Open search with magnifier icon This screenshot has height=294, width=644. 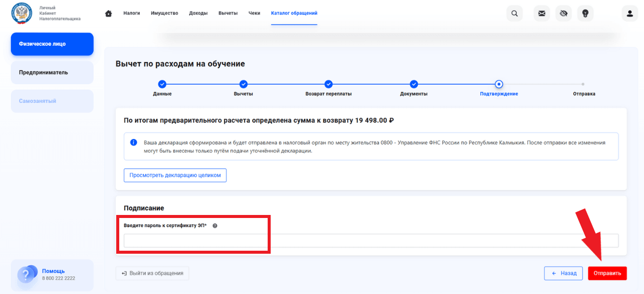click(x=514, y=14)
